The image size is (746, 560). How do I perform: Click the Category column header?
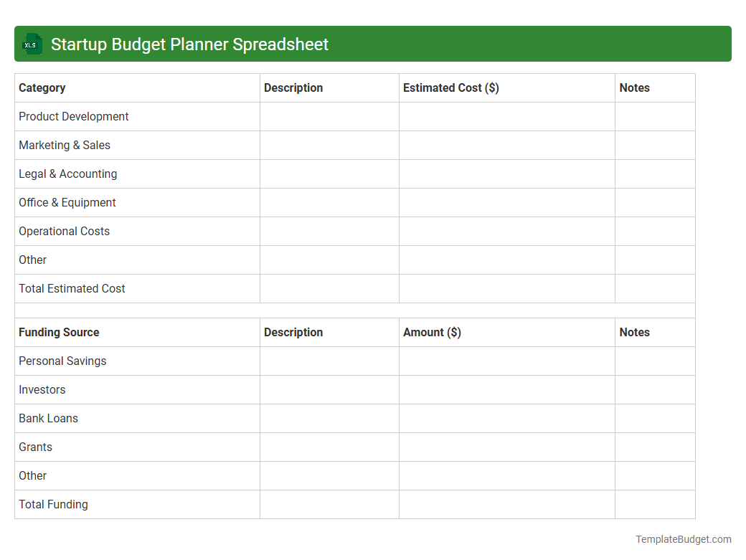[x=42, y=87]
